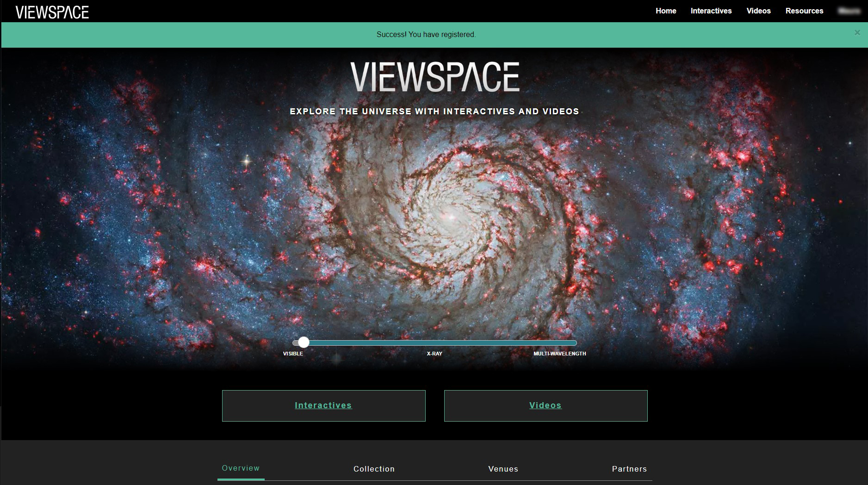Select the X-RAY wavelength label
This screenshot has width=868, height=485.
point(434,354)
